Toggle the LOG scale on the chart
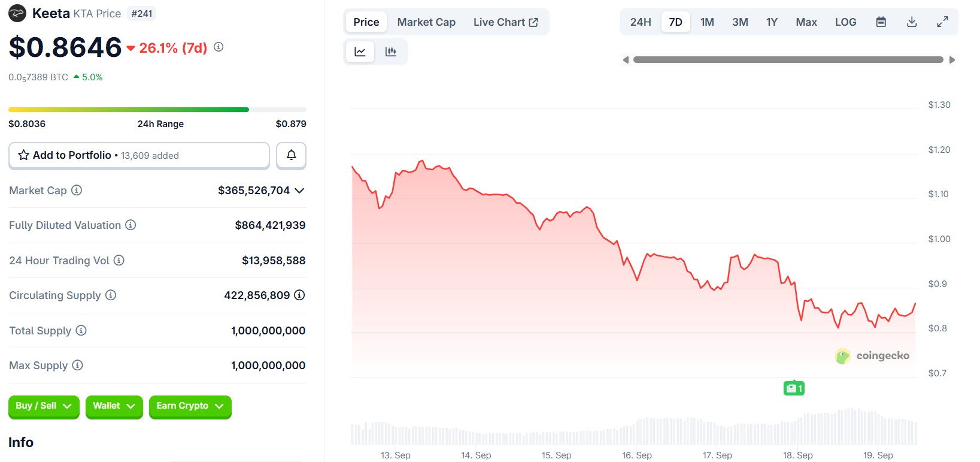This screenshot has width=980, height=462. pos(845,22)
